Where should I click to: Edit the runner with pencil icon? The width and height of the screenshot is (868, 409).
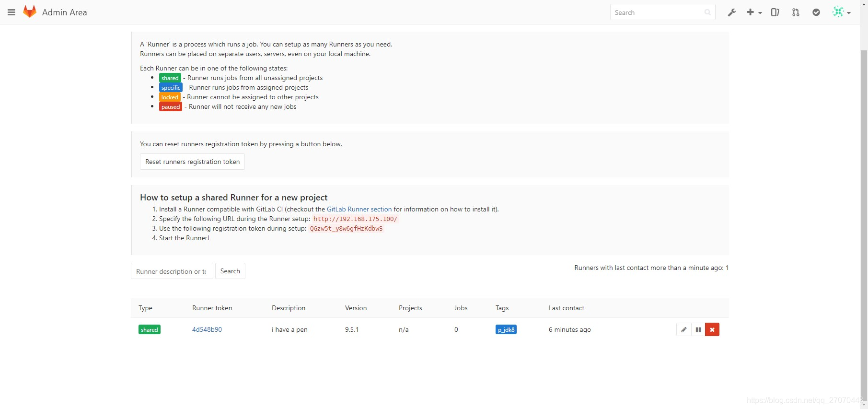point(683,330)
